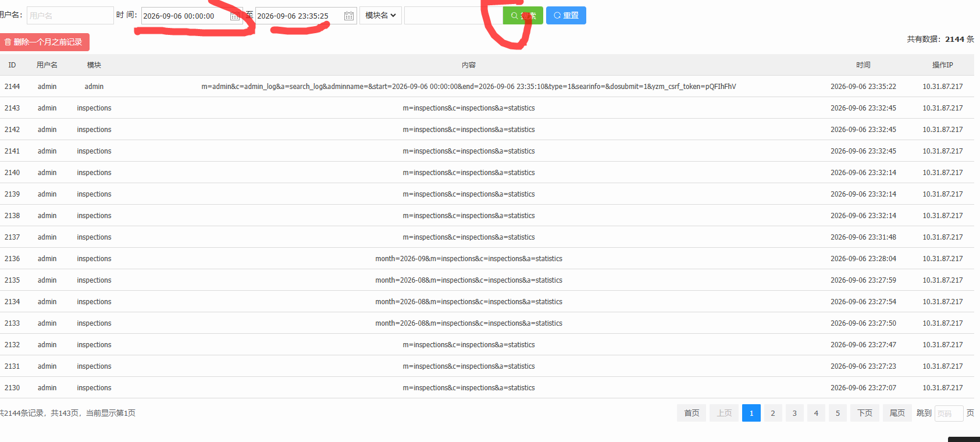Select page 1 in pagination
The height and width of the screenshot is (442, 980).
point(751,413)
